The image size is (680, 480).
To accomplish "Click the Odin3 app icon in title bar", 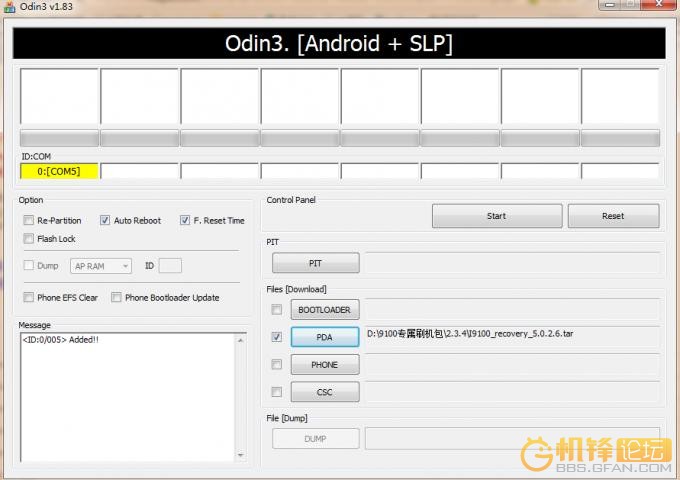I will click(x=10, y=7).
